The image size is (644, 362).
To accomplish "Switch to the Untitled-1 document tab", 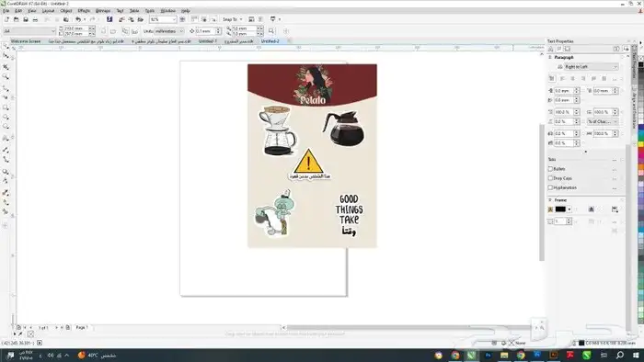I will click(208, 41).
